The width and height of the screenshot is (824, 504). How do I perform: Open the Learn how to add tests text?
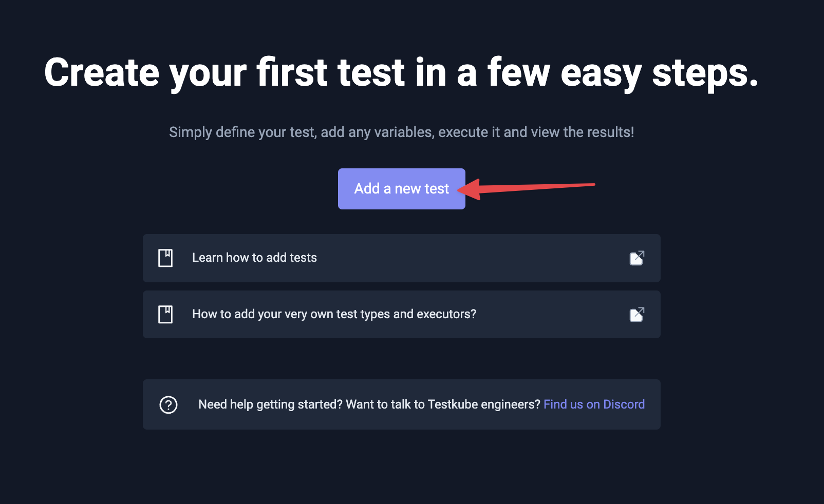254,258
